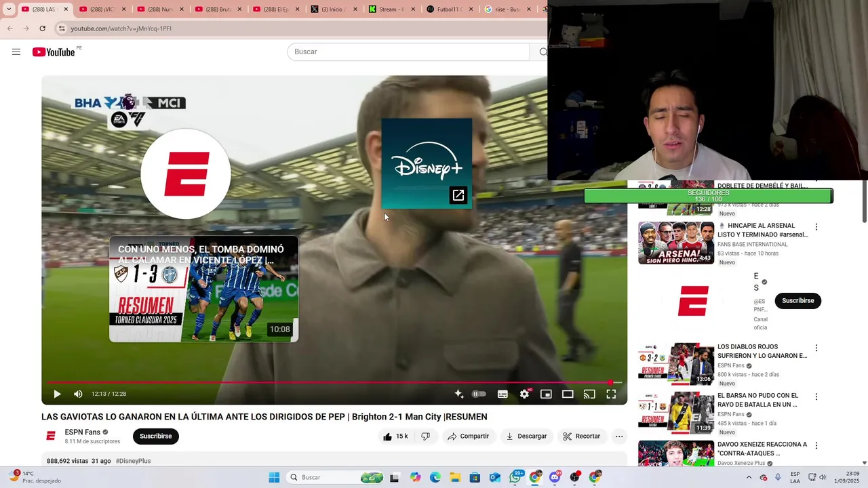
Task: Open the ESPN Fans channel avatar
Action: click(x=51, y=436)
